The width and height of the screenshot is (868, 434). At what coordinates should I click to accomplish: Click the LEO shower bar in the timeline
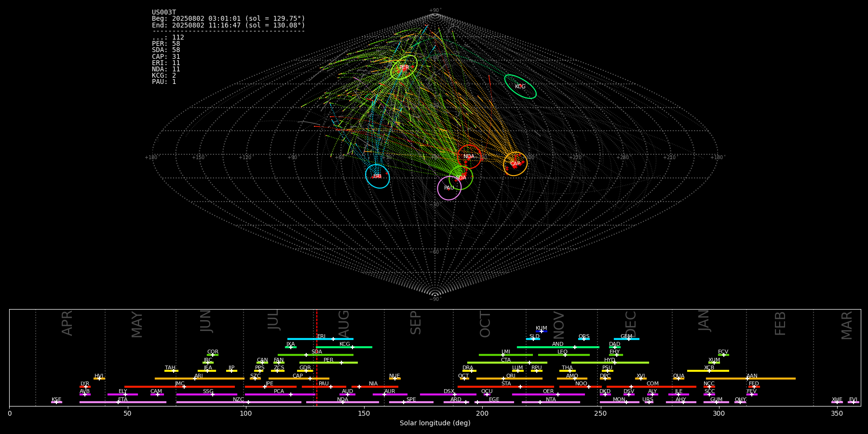click(564, 355)
